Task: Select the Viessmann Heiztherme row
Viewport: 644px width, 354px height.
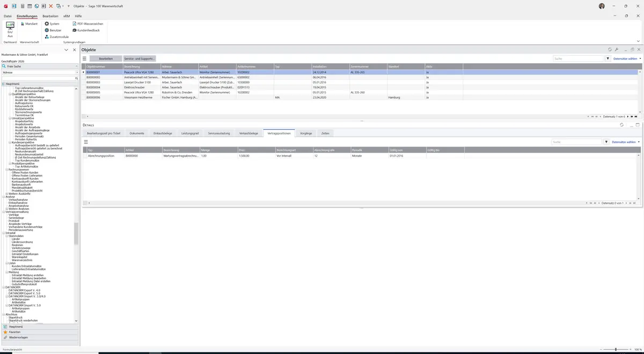Action: click(x=360, y=98)
